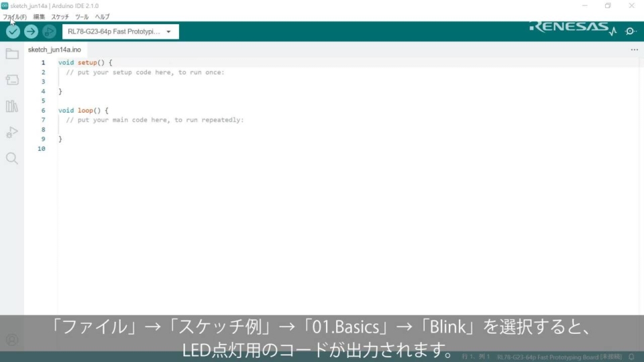Open the Boards Manager sidebar icon
644x362 pixels.
12,80
